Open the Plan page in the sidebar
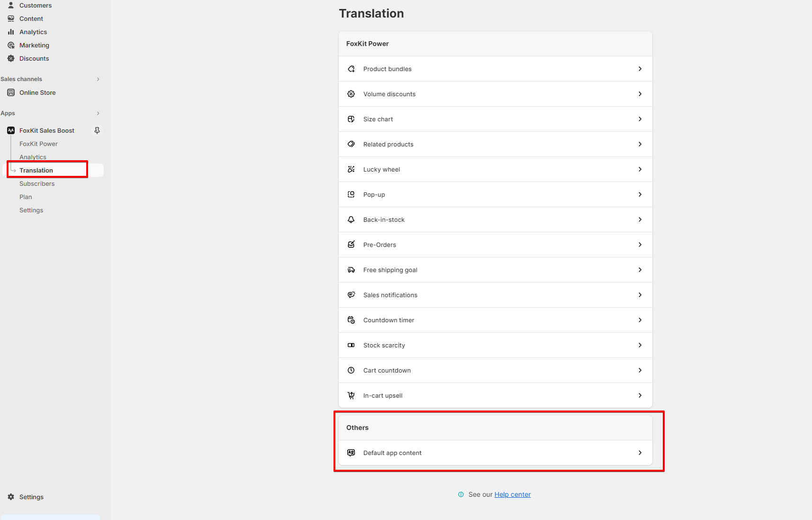 (26, 197)
